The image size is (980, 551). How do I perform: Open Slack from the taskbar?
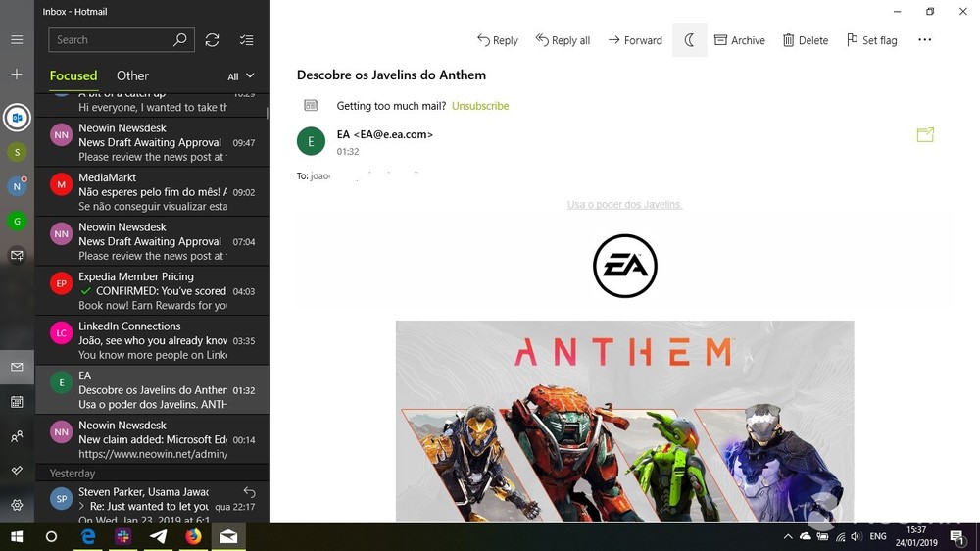tap(123, 536)
